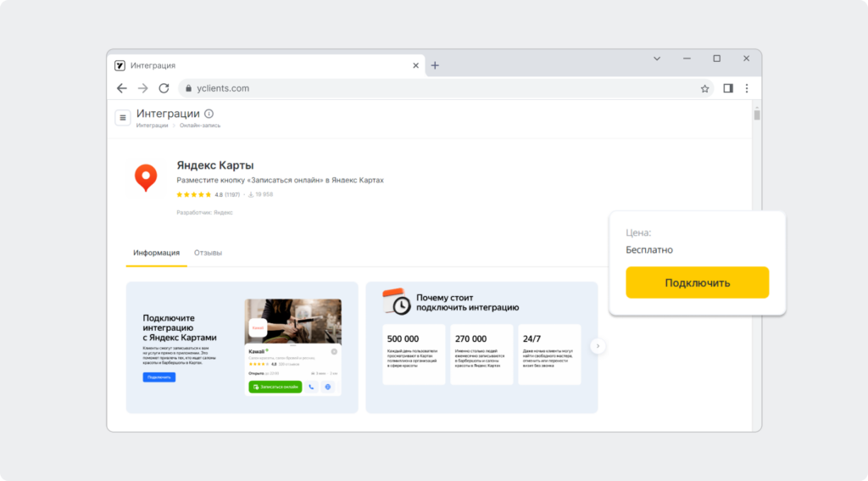Click the Разработчик: Яндекс text
This screenshot has width=868, height=481.
click(x=204, y=212)
